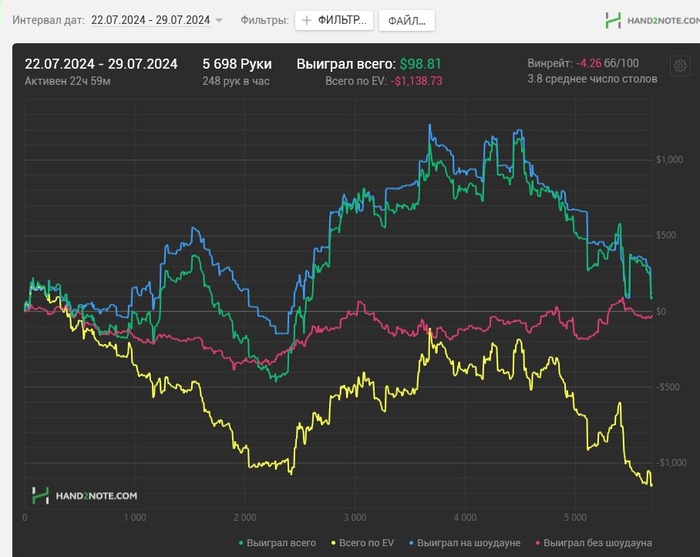Click the chart header date 22.07.2024 - 29.07.2024

(x=101, y=64)
